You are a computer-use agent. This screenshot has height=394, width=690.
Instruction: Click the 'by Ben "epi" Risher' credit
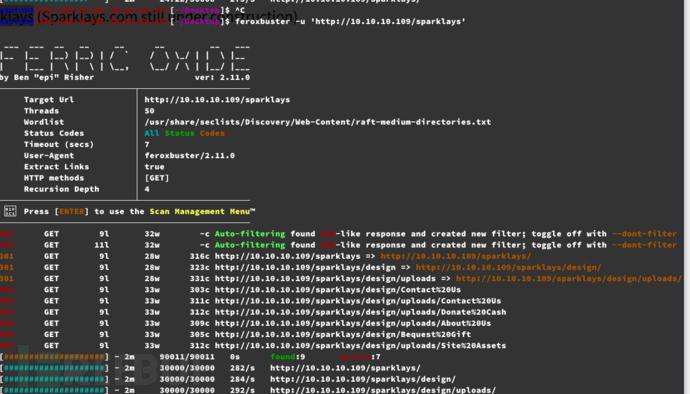tap(47, 77)
